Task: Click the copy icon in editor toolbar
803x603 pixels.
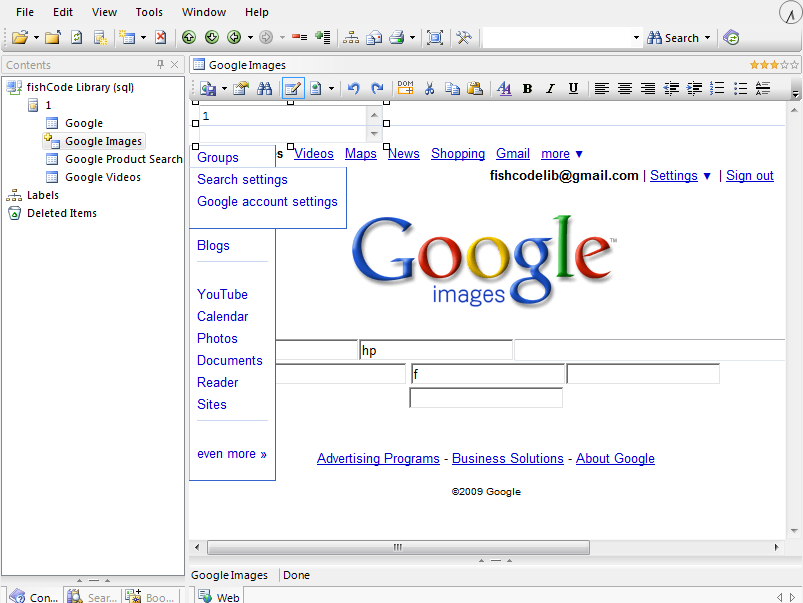Action: (452, 89)
